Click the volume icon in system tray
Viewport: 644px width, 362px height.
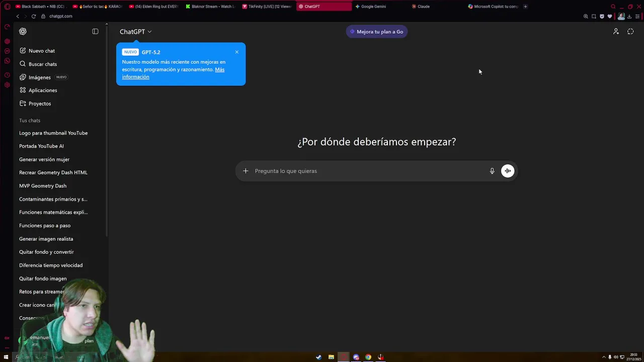616,357
